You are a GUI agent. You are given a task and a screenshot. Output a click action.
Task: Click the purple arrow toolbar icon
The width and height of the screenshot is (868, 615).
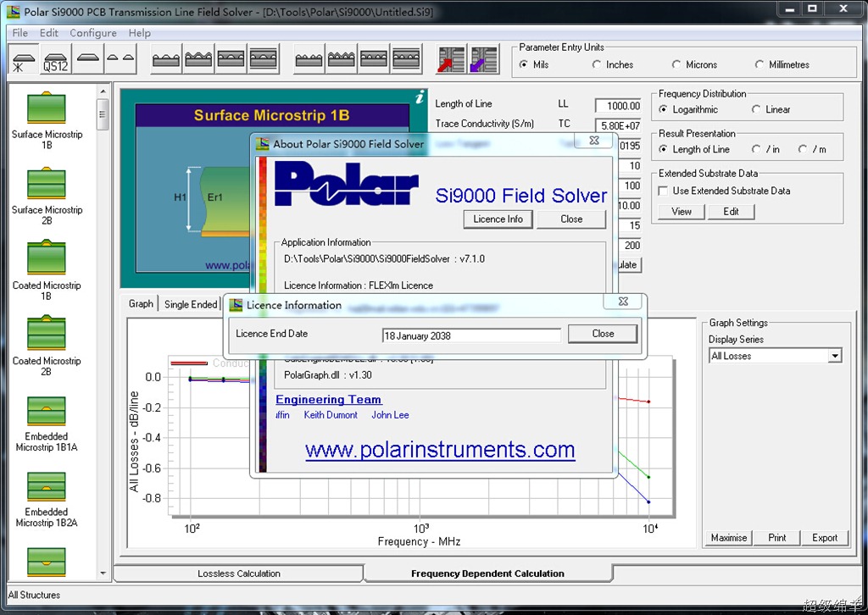[484, 60]
